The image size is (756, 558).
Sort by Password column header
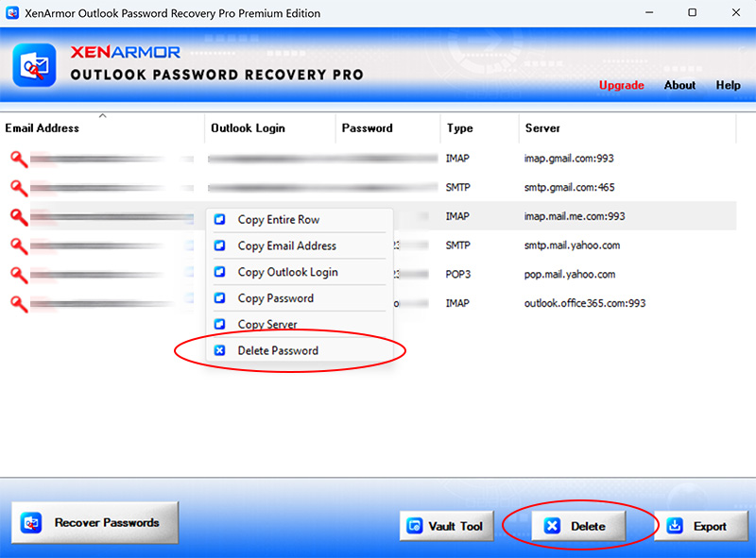(x=388, y=128)
